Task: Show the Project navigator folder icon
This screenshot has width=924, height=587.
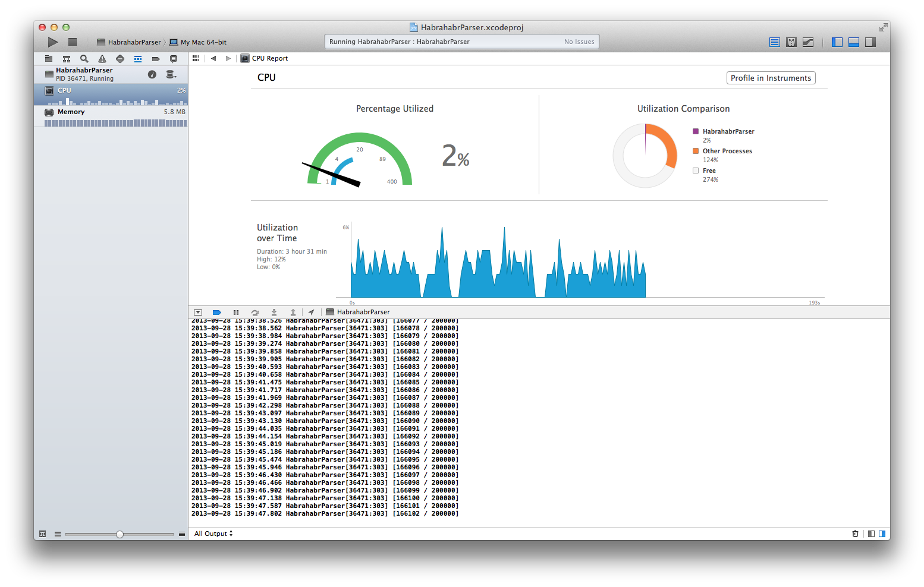Action: [x=49, y=59]
